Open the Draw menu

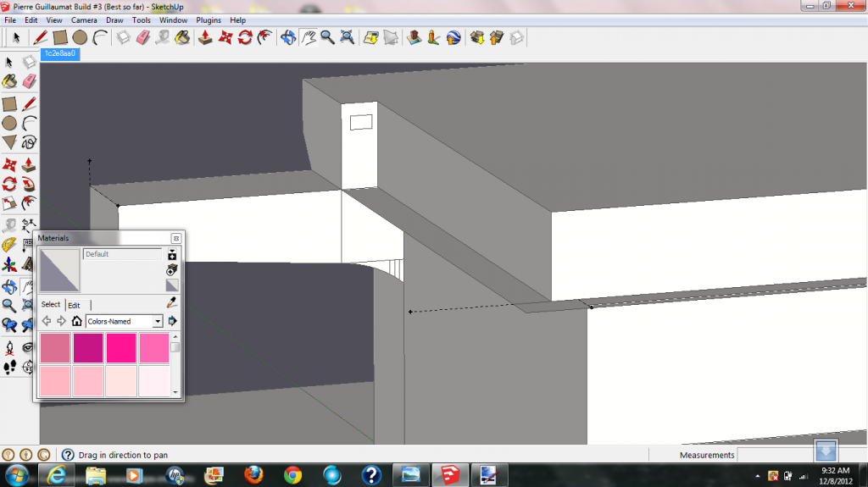[x=114, y=20]
